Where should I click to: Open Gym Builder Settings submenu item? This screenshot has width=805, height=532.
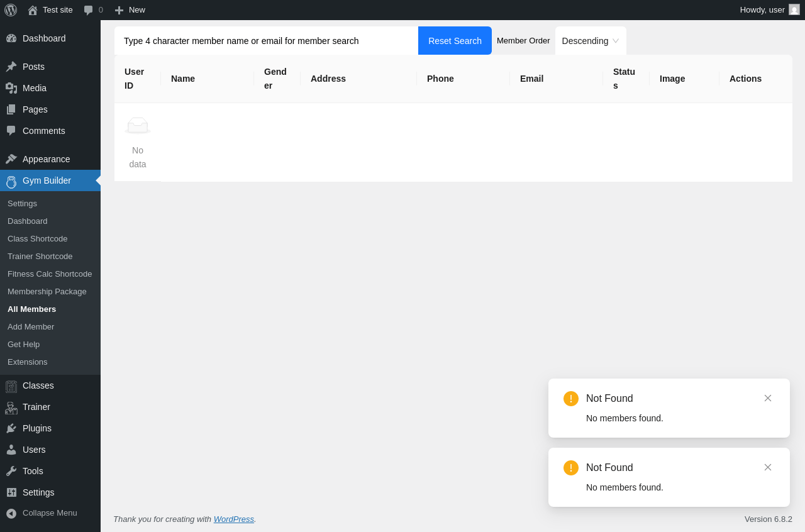(x=50, y=204)
